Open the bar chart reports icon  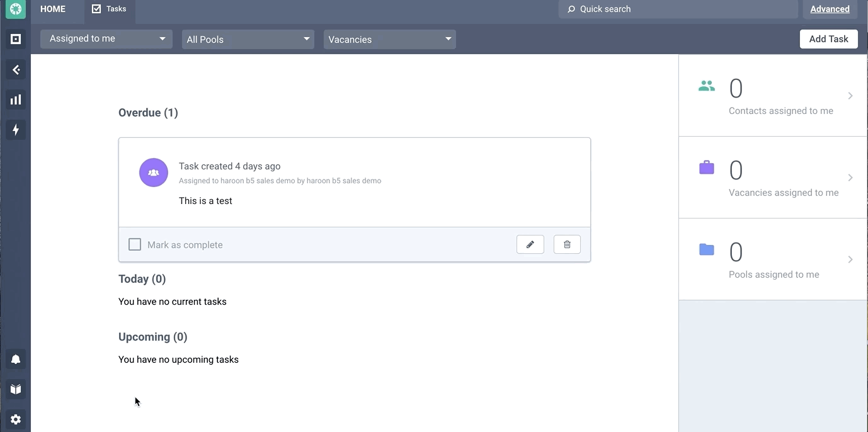[x=16, y=99]
